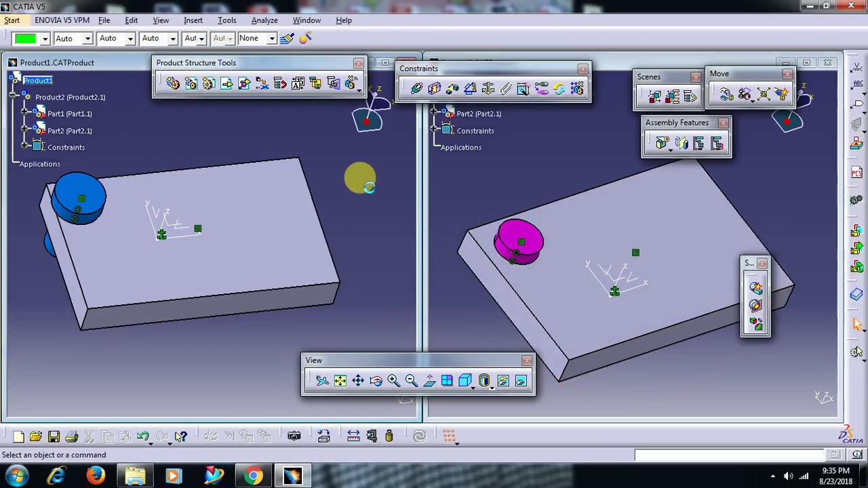Image resolution: width=868 pixels, height=488 pixels.
Task: Click the power input command field
Action: [730, 455]
